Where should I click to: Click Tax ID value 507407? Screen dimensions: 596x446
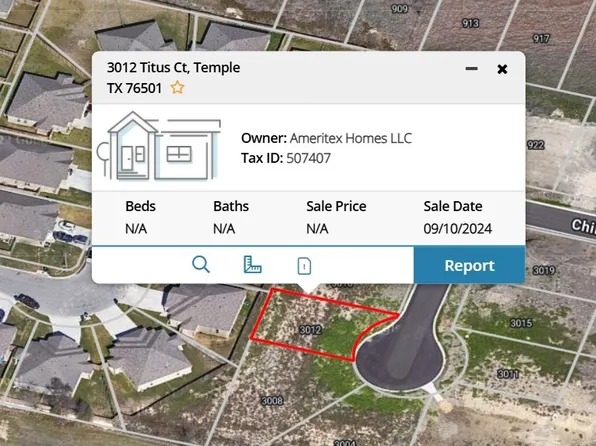pyautogui.click(x=308, y=158)
